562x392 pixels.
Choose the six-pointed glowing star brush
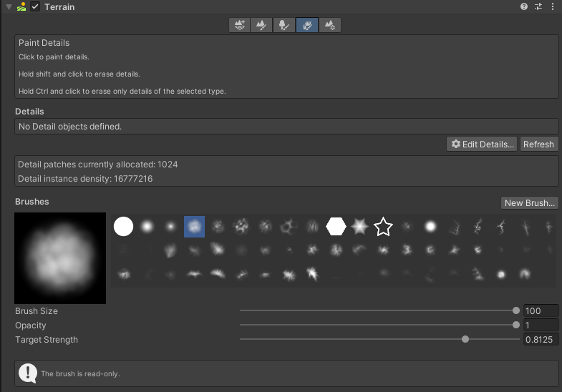[359, 226]
